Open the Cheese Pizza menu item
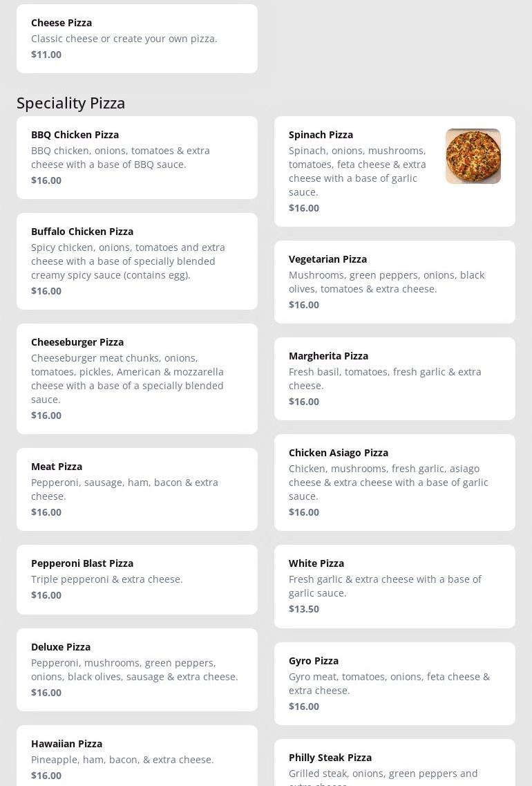This screenshot has width=532, height=786. (137, 39)
